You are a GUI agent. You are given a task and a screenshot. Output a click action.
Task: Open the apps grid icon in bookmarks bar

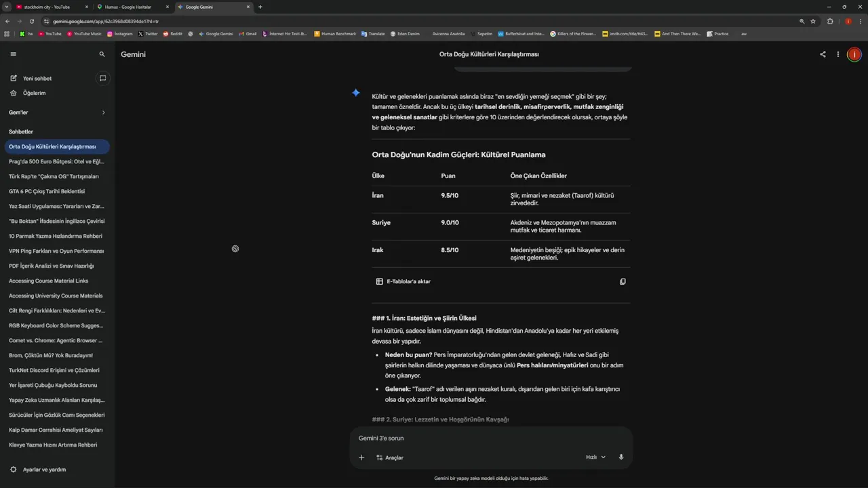tap(7, 33)
